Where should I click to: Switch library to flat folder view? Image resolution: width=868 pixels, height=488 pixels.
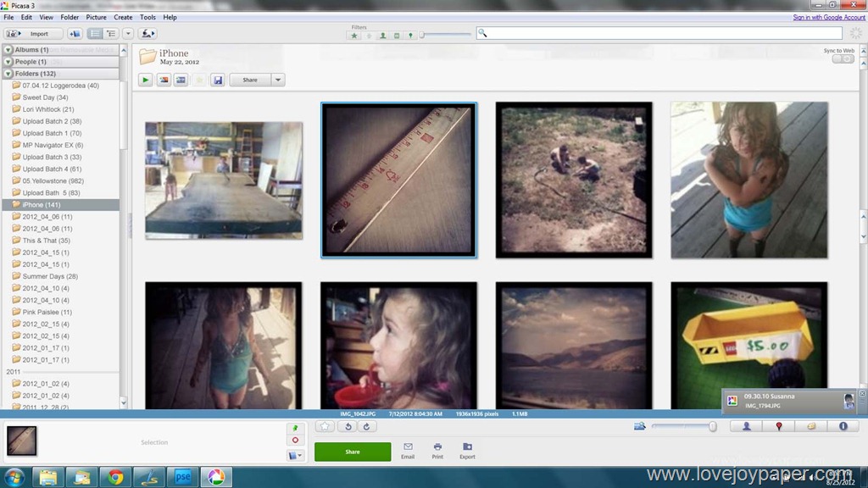pyautogui.click(x=95, y=34)
